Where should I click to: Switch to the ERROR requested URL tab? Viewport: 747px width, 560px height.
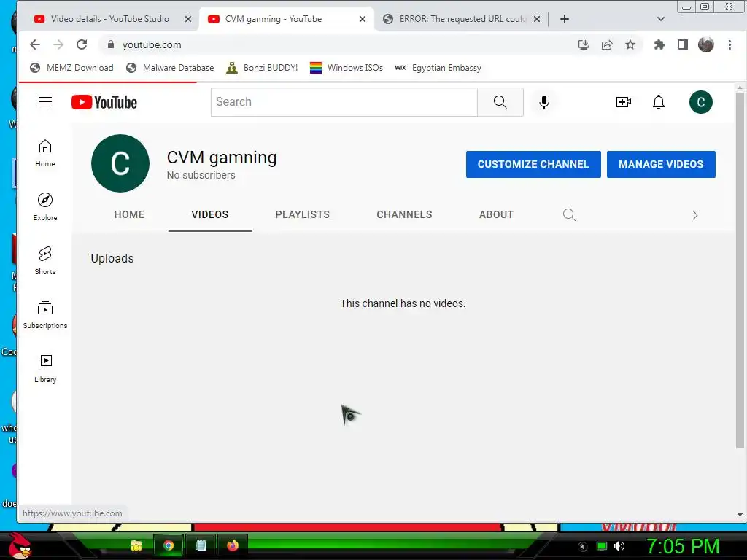[461, 19]
